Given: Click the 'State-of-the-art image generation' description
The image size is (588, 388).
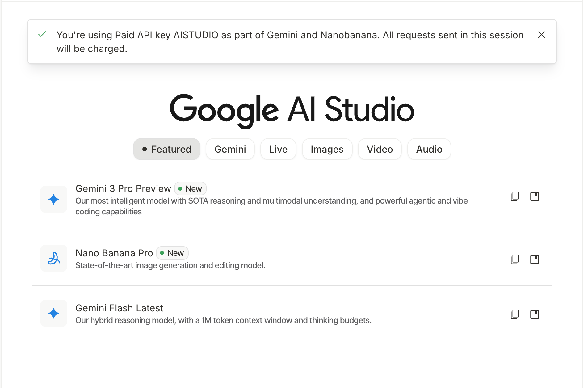Looking at the screenshot, I should pyautogui.click(x=170, y=265).
